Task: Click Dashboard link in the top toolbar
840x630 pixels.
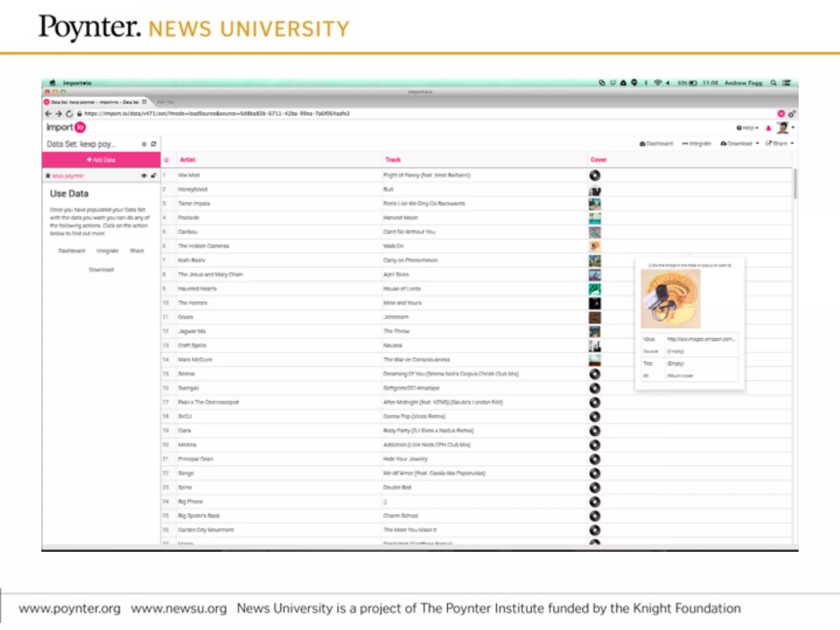Action: pyautogui.click(x=656, y=144)
